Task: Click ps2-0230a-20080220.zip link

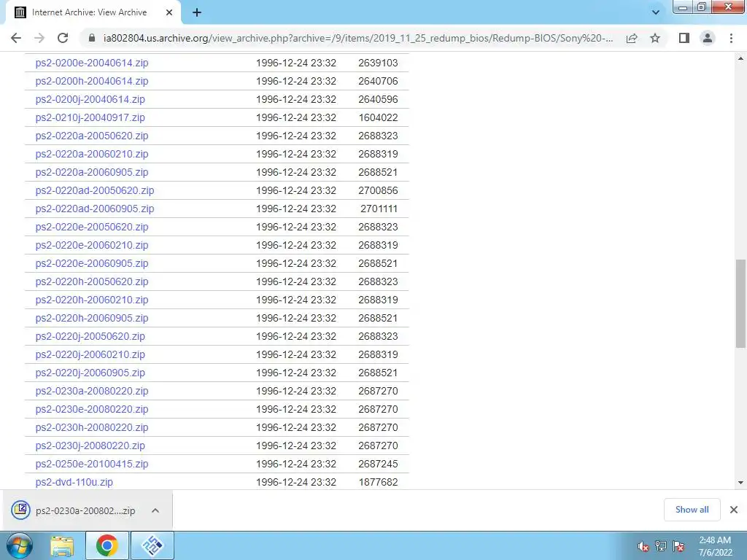Action: (91, 391)
